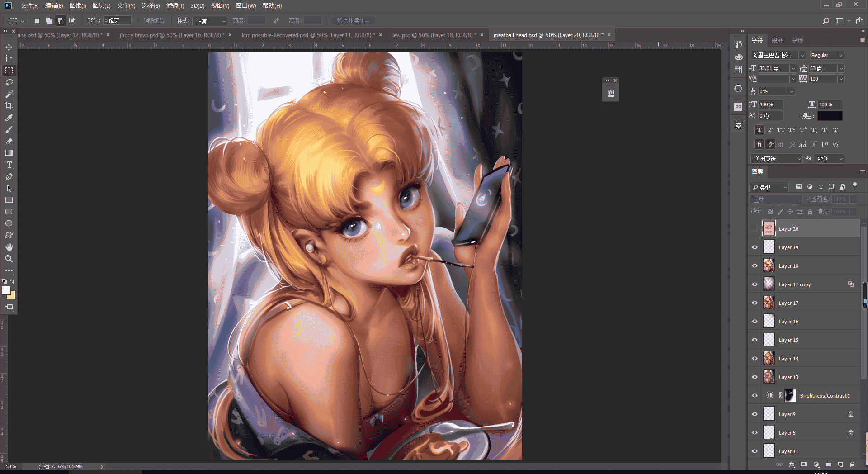The image size is (868, 474).
Task: Open the anti-aliasing dropdown
Action: 829,159
